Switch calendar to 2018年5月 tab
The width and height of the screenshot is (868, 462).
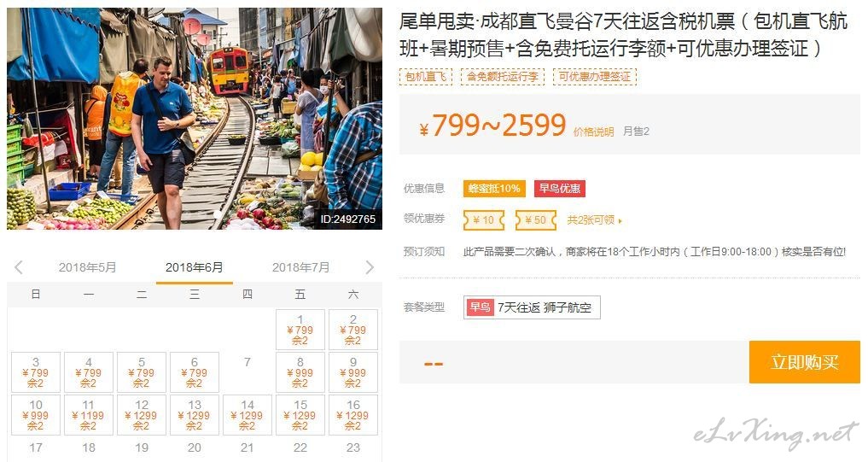[87, 267]
